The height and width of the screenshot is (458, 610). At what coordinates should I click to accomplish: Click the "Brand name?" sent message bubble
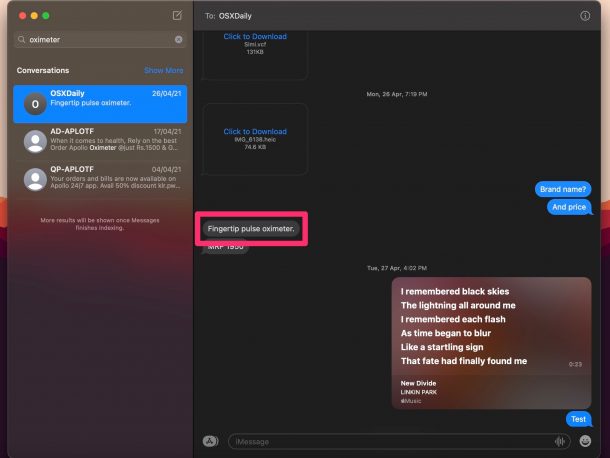(x=563, y=189)
